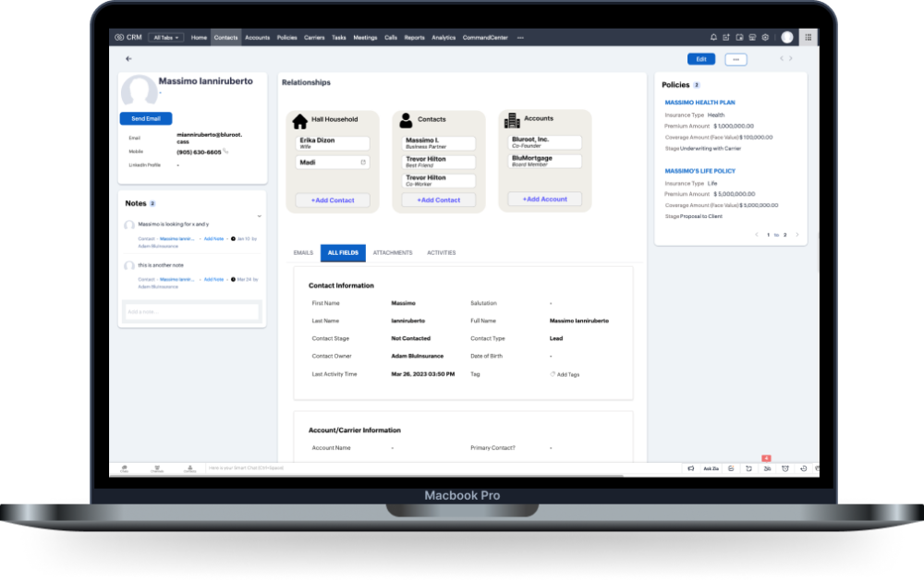Image resolution: width=924 pixels, height=582 pixels.
Task: Expand the Notes sort chevron
Action: click(x=259, y=216)
